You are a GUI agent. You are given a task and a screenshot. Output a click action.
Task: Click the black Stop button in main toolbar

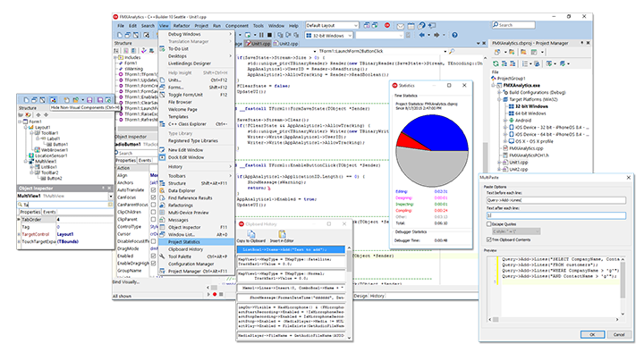point(269,35)
